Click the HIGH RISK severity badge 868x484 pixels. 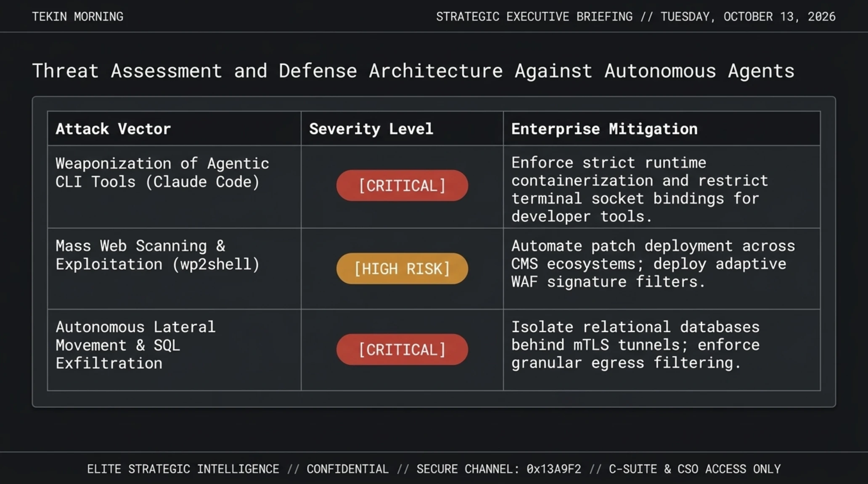point(402,268)
